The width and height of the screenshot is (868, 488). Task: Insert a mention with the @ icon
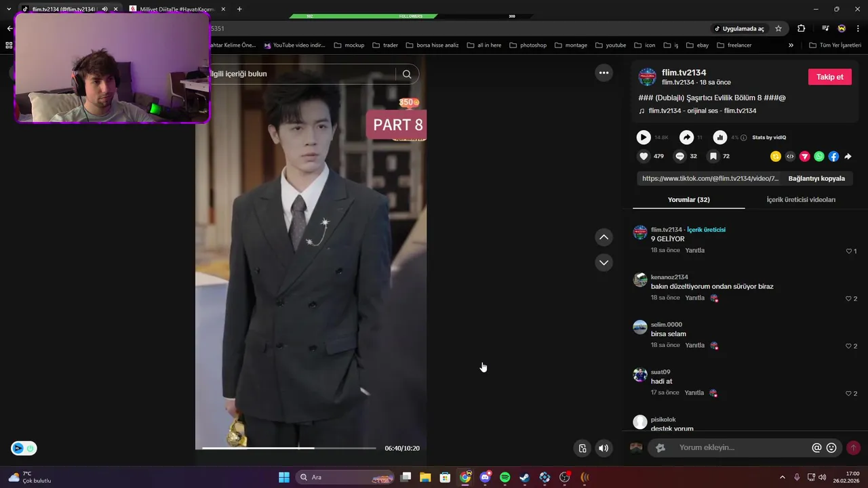[817, 448]
